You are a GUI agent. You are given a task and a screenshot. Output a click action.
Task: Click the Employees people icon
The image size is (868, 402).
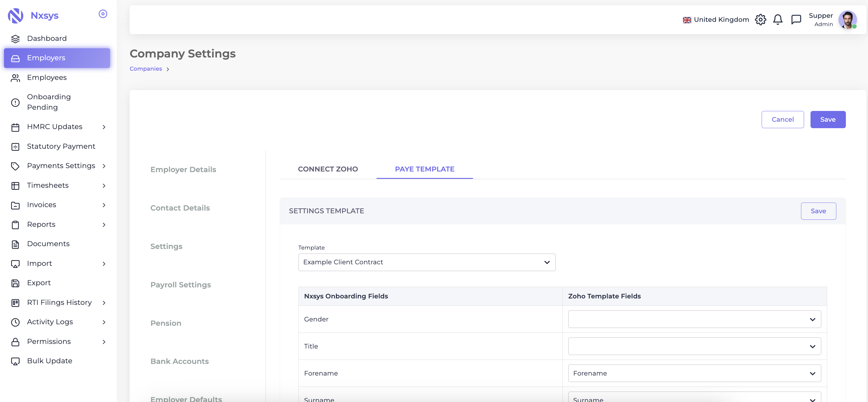pos(15,78)
